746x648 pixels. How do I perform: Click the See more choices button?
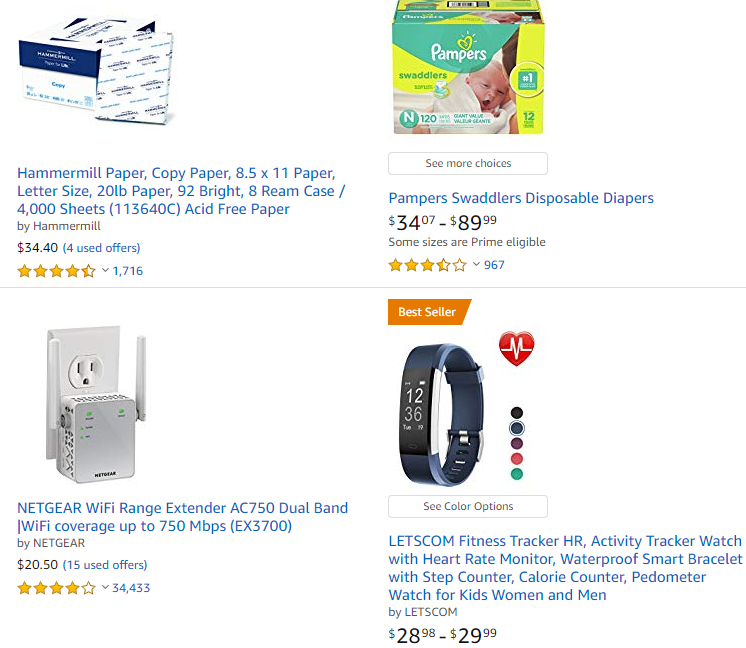[468, 164]
